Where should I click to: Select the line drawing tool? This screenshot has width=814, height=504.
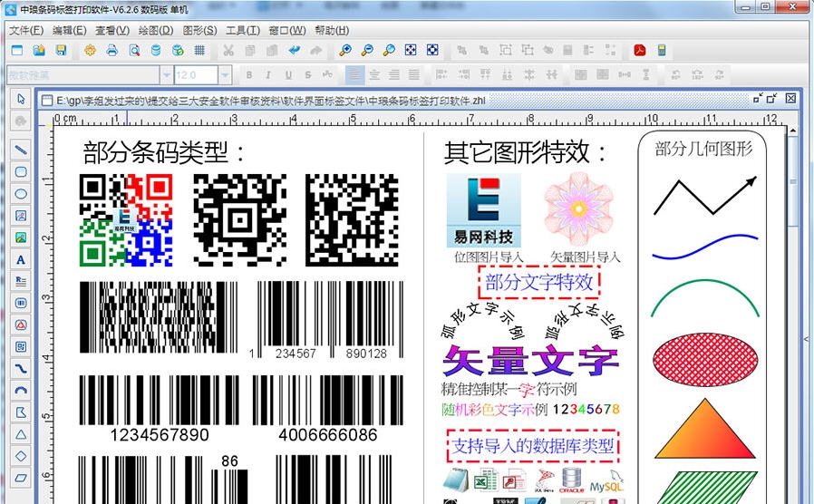21,150
